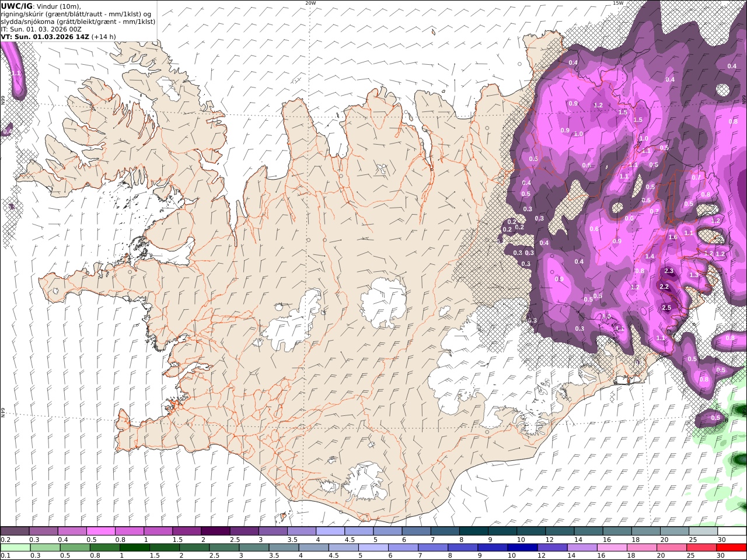Click the '(+14 h)' forecast offset text
747x560 pixels.
point(104,36)
